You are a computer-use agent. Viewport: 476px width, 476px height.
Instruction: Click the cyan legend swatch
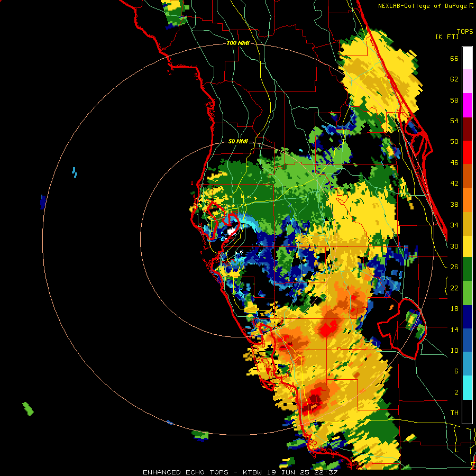467,388
